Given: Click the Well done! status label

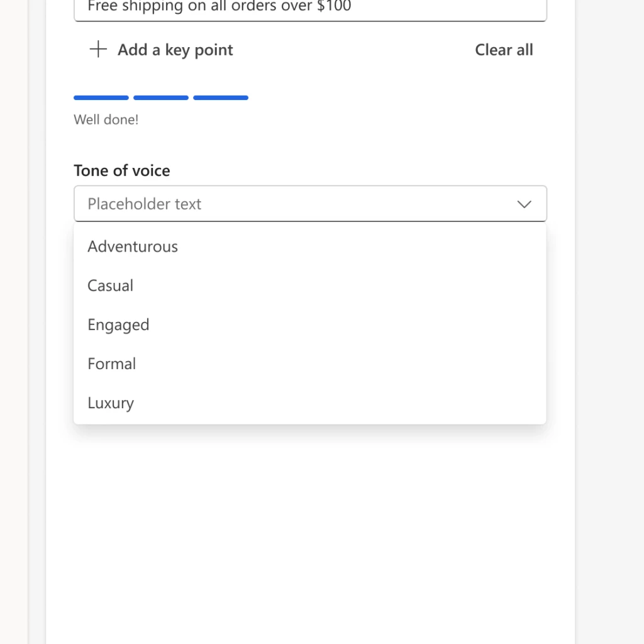Looking at the screenshot, I should point(106,119).
